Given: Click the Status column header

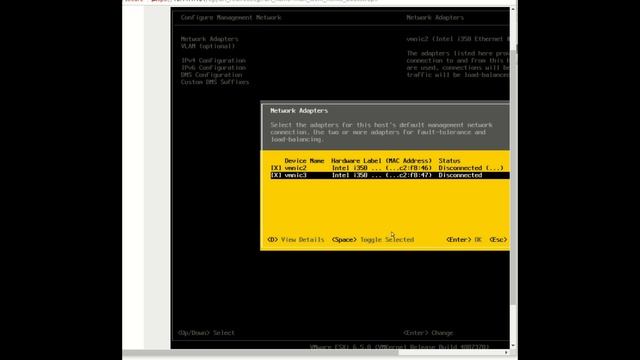Looking at the screenshot, I should pyautogui.click(x=449, y=161).
